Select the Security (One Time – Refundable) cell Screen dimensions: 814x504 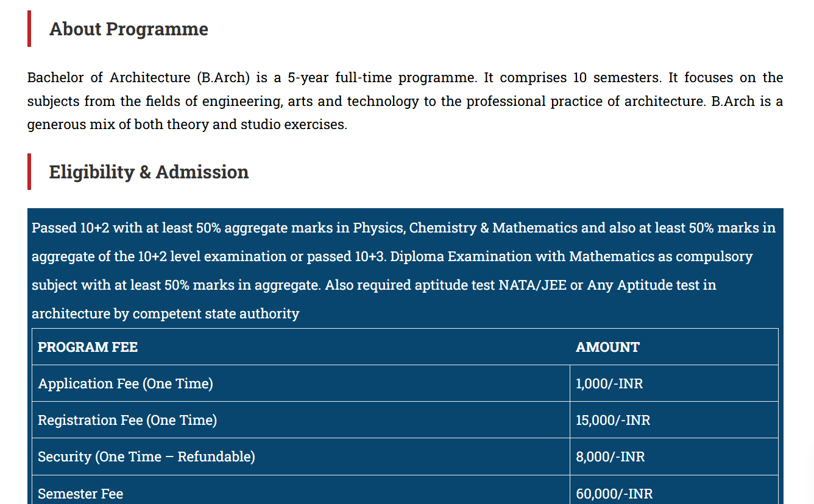[x=146, y=457]
